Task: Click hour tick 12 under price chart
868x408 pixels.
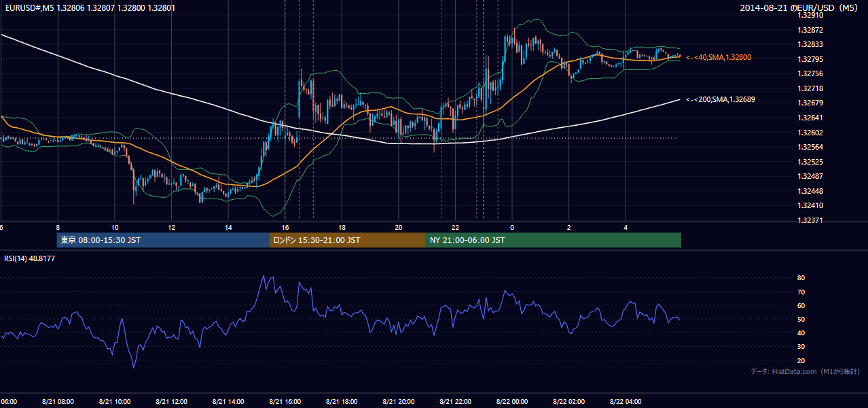Action: point(171,227)
